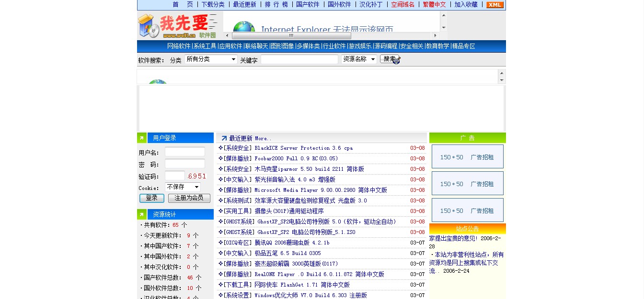Select the 网络软件 category tab
This screenshot has width=644, height=299.
click(x=179, y=46)
